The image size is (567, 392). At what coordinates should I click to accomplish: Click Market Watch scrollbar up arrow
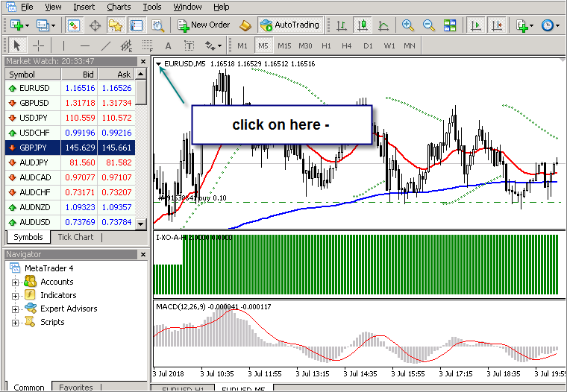point(141,75)
